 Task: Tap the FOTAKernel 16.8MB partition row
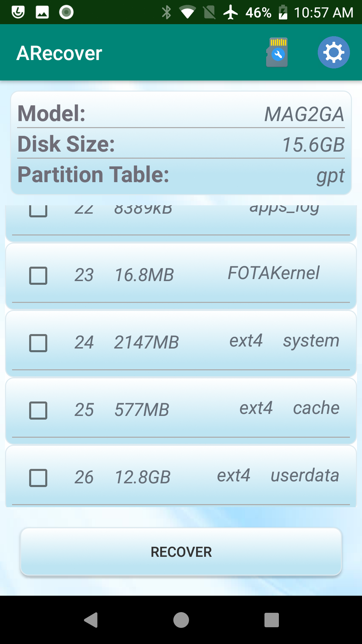(181, 276)
